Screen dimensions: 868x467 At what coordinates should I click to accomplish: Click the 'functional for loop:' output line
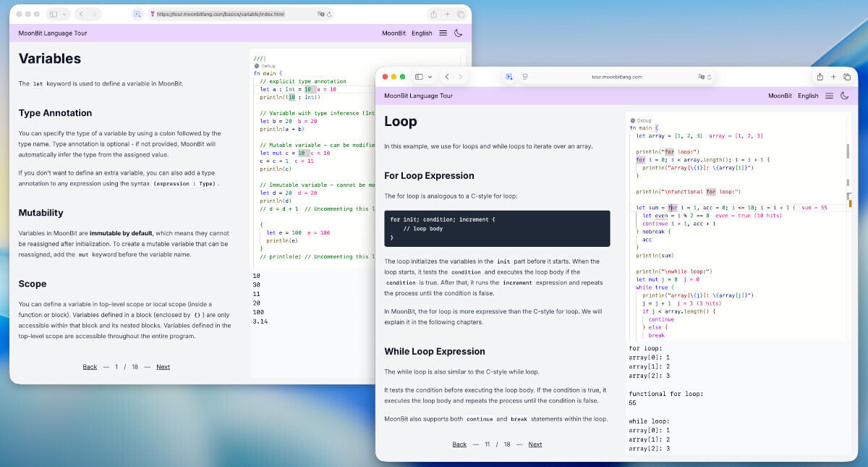pyautogui.click(x=665, y=393)
